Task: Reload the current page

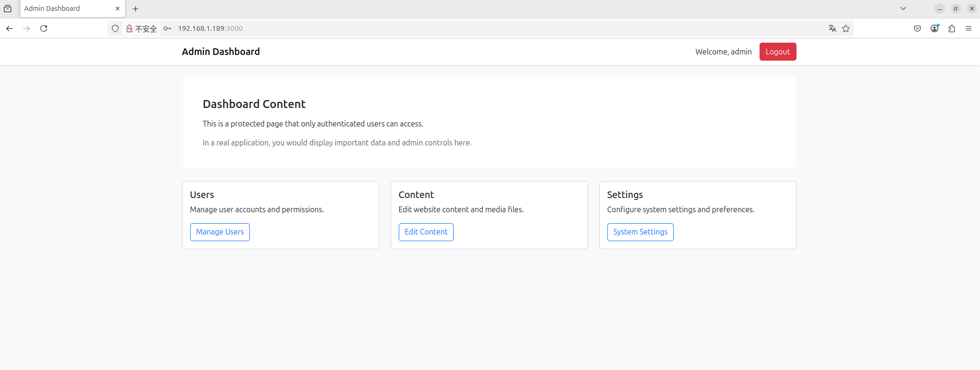Action: click(44, 28)
